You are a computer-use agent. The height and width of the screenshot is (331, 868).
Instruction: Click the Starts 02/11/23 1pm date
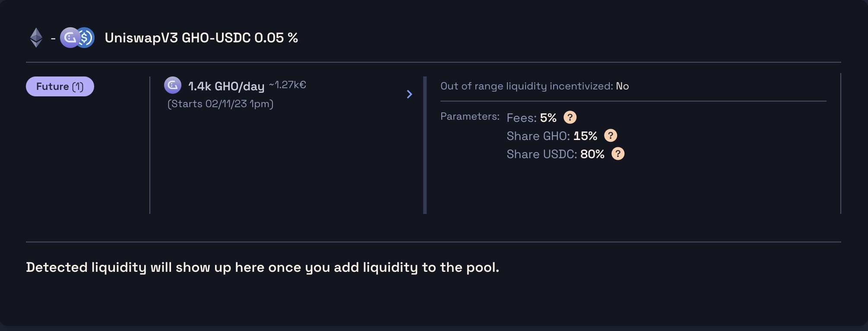[x=220, y=104]
